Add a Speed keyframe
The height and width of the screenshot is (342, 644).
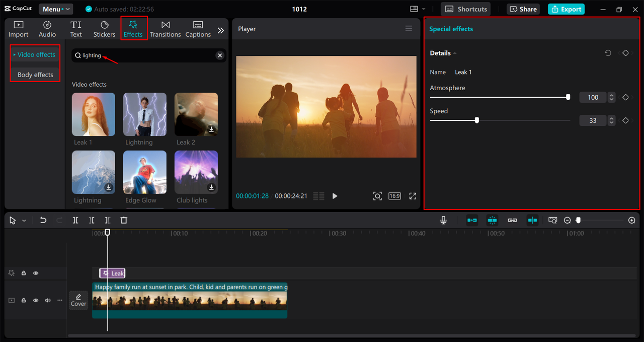tap(625, 120)
